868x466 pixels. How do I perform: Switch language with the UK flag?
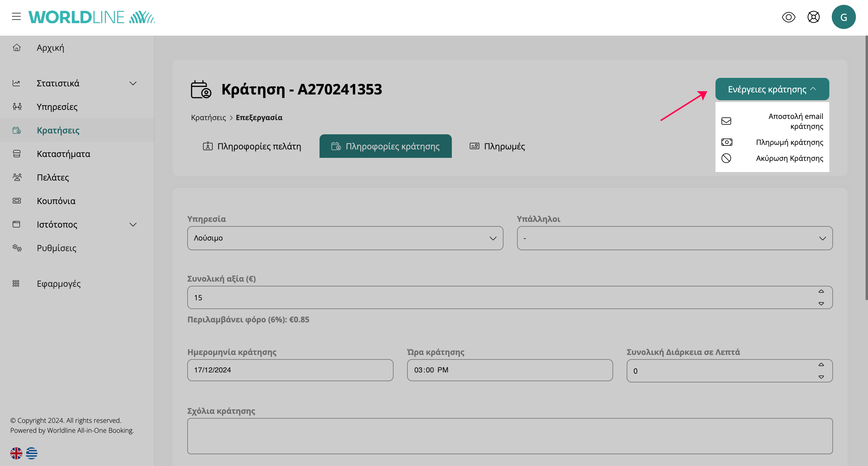coord(16,453)
